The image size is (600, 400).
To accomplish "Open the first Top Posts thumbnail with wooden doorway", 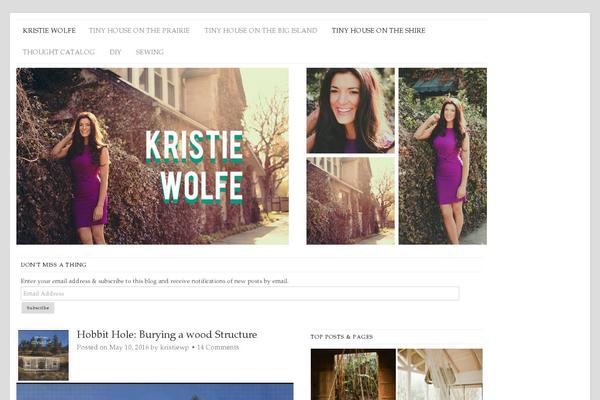I will [x=353, y=374].
